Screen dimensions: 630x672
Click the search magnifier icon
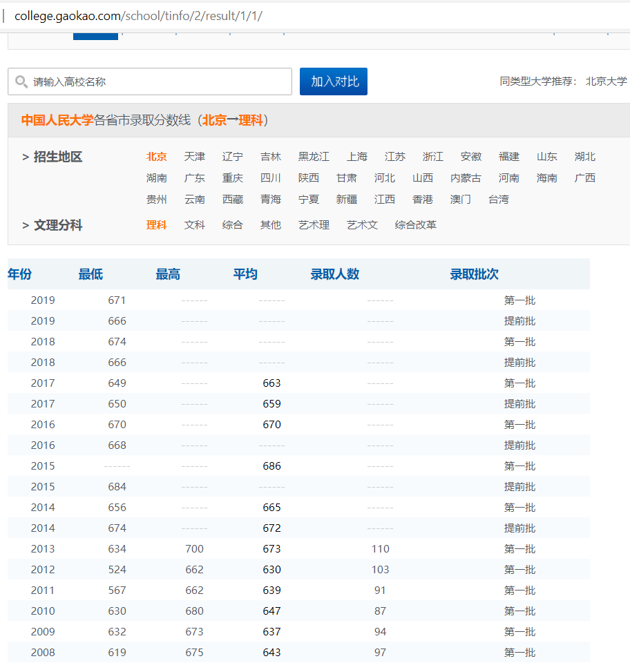[x=21, y=81]
